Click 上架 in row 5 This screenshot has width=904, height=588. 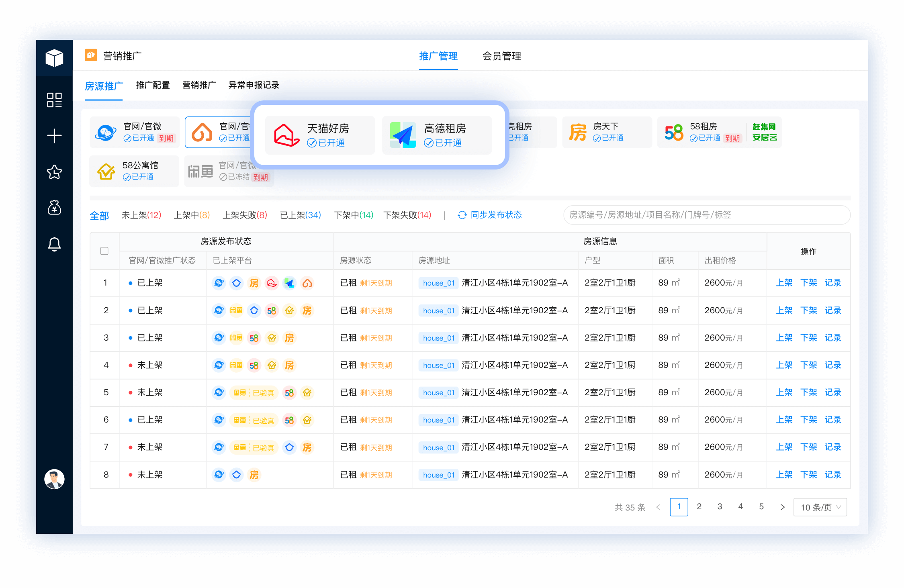pyautogui.click(x=784, y=392)
